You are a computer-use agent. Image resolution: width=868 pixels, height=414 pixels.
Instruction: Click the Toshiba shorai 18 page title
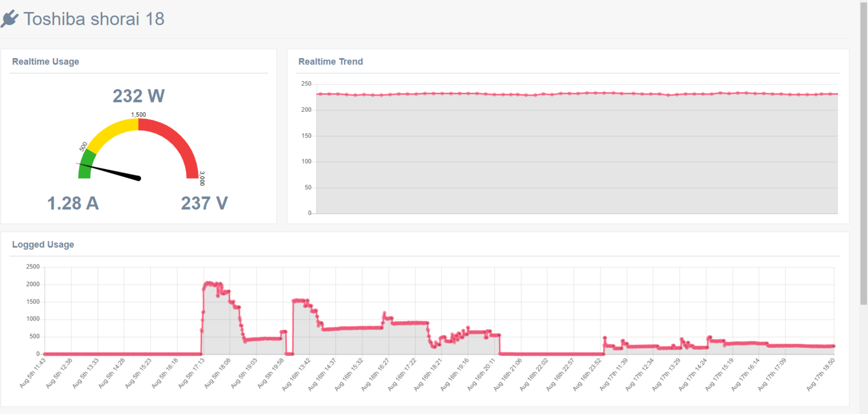pyautogui.click(x=94, y=19)
